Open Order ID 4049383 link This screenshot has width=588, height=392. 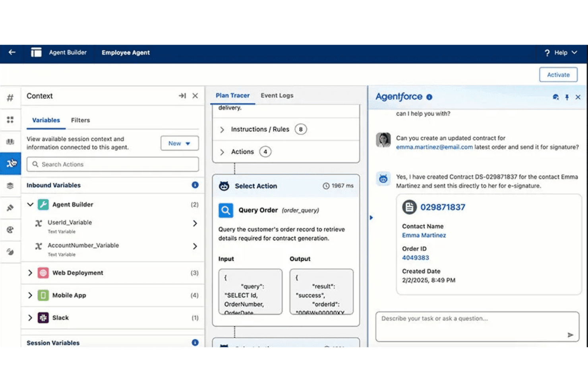[416, 258]
